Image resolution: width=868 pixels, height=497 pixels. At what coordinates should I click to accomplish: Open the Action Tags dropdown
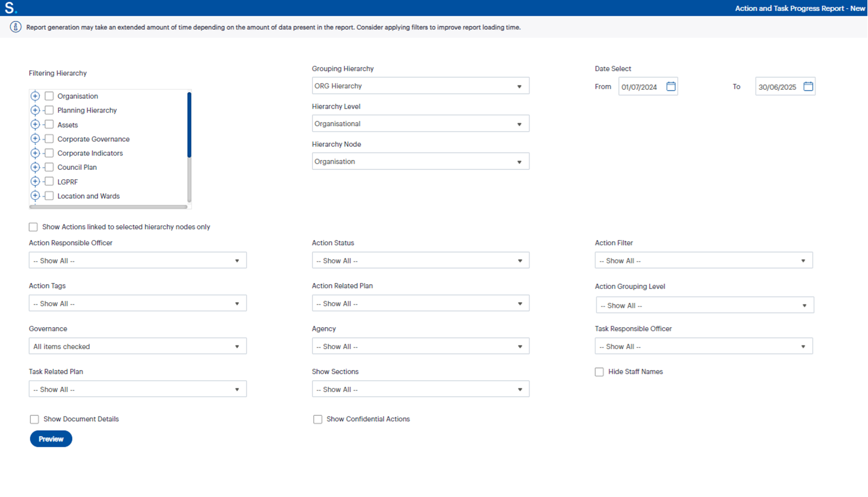coord(138,303)
